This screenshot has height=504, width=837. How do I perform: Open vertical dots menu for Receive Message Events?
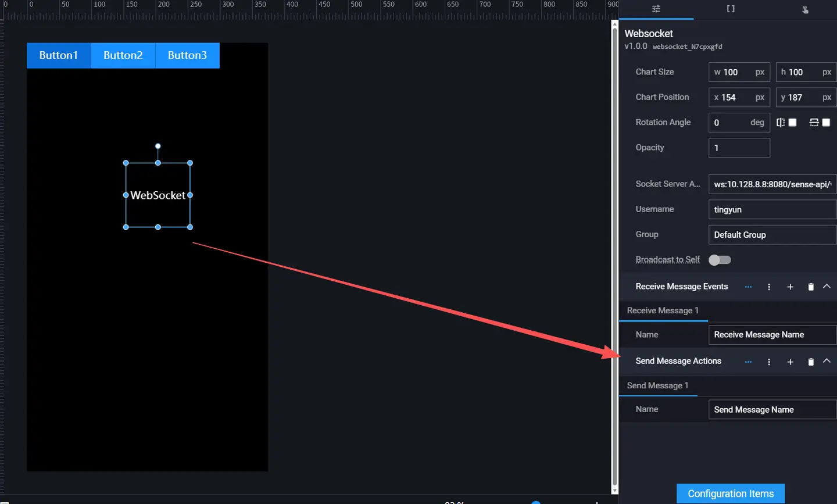click(x=769, y=287)
